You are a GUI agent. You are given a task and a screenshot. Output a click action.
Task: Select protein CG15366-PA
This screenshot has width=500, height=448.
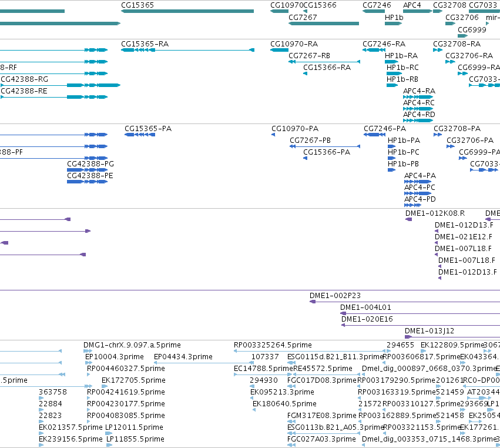[x=327, y=152]
